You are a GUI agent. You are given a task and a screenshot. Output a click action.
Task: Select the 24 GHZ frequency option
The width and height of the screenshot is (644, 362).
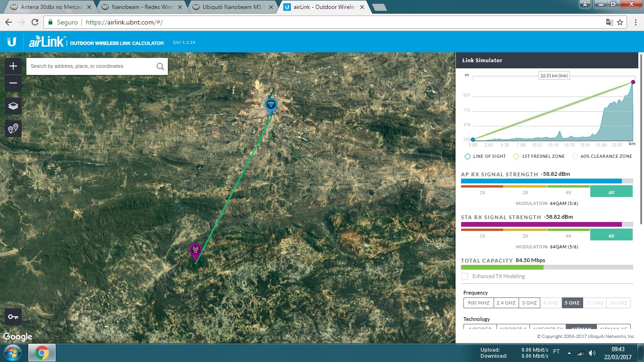619,303
